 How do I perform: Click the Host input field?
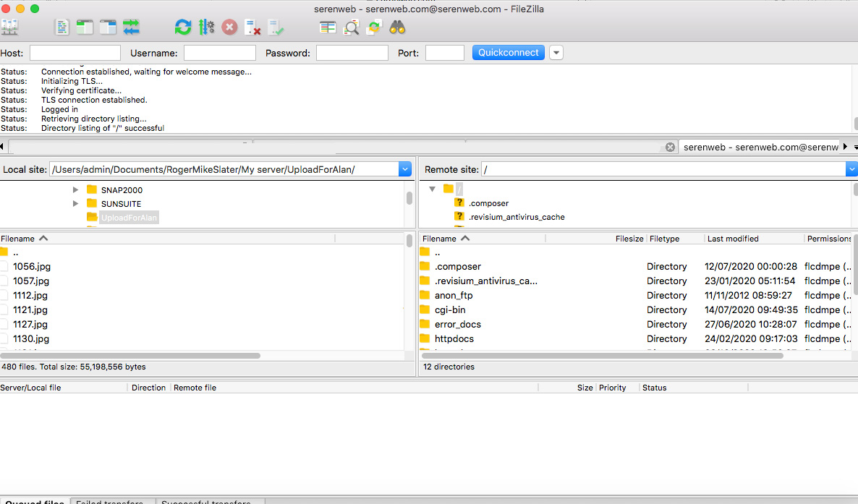pyautogui.click(x=75, y=53)
